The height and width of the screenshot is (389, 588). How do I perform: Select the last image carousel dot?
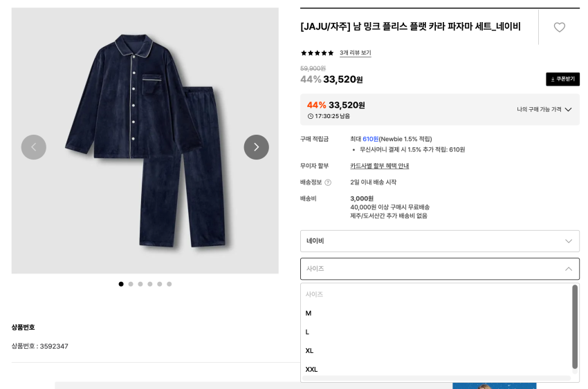[x=169, y=284]
